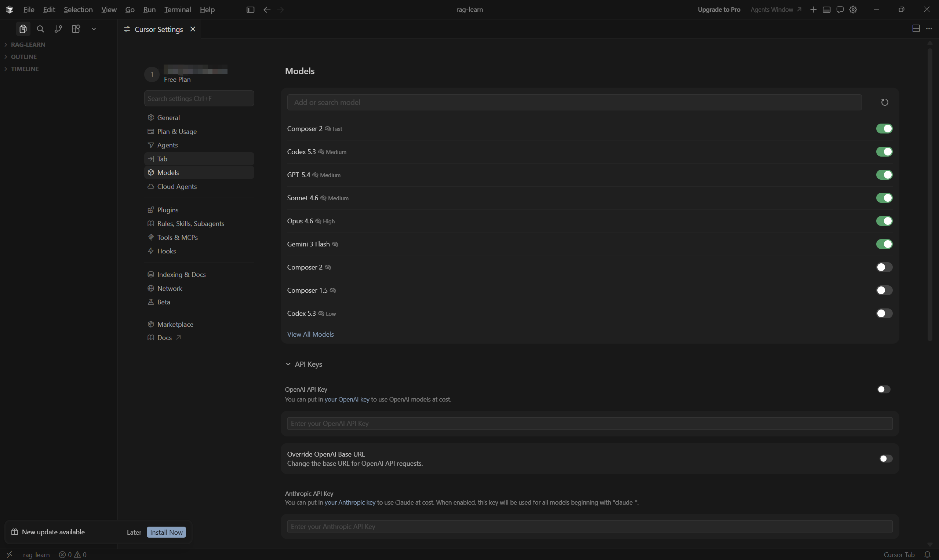Follow the 'your OpenAI key' link

(347, 399)
